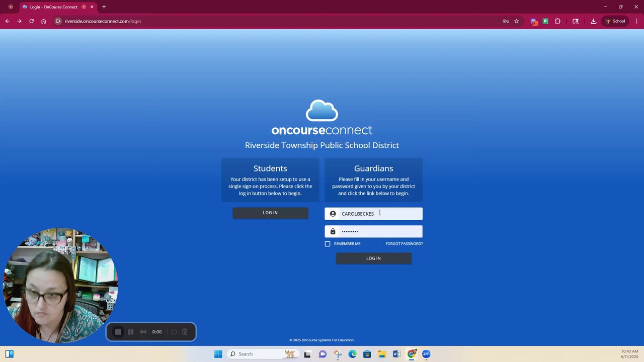Go forward with the browser forward arrow

(x=19, y=21)
